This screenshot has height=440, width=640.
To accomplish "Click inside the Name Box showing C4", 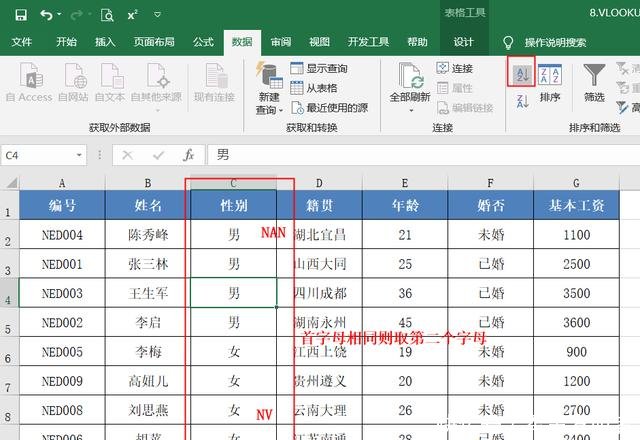I will click(x=38, y=156).
